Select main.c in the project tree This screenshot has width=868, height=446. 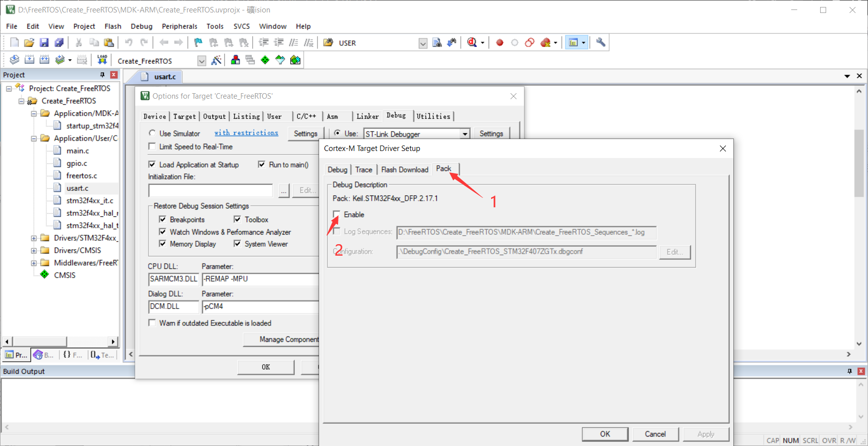point(78,151)
